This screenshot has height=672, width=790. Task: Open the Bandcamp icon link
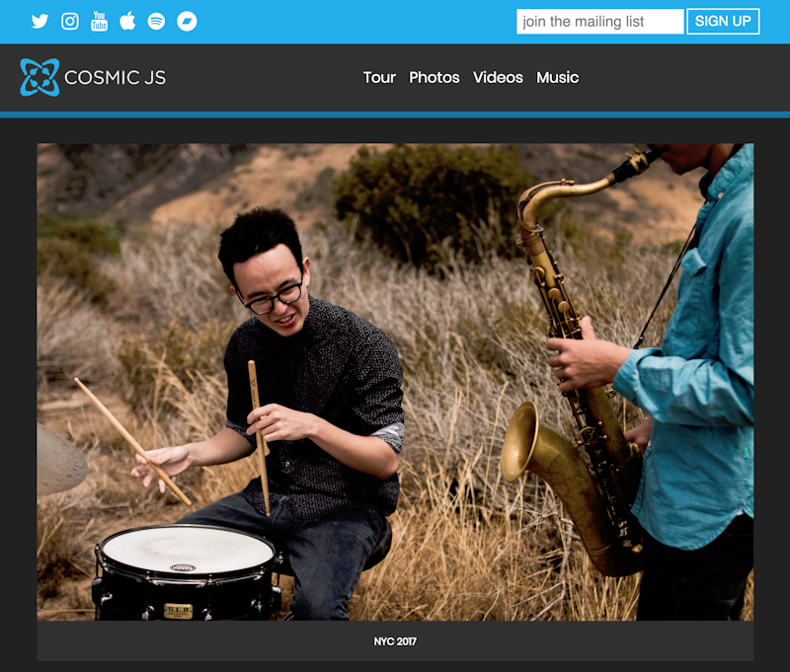187,21
